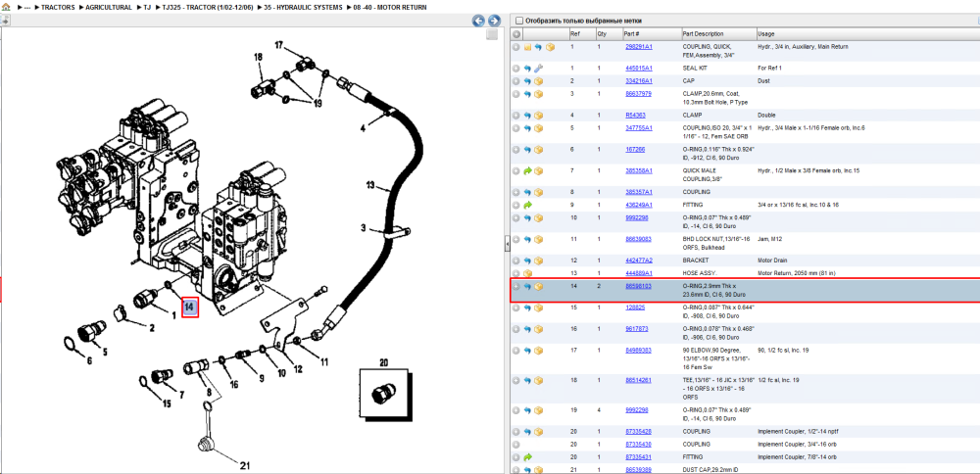Open AGRICULTURAL breadcrumb level

coord(107,8)
